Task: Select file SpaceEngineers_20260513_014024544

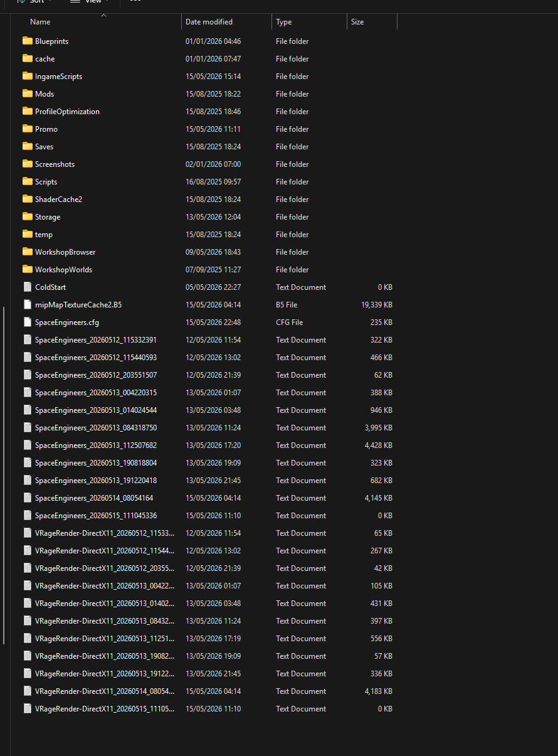Action: (96, 410)
